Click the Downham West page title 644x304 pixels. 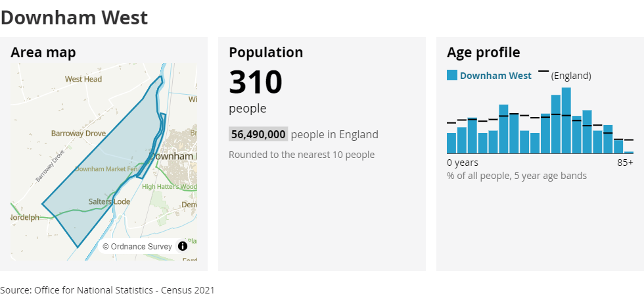click(x=74, y=18)
